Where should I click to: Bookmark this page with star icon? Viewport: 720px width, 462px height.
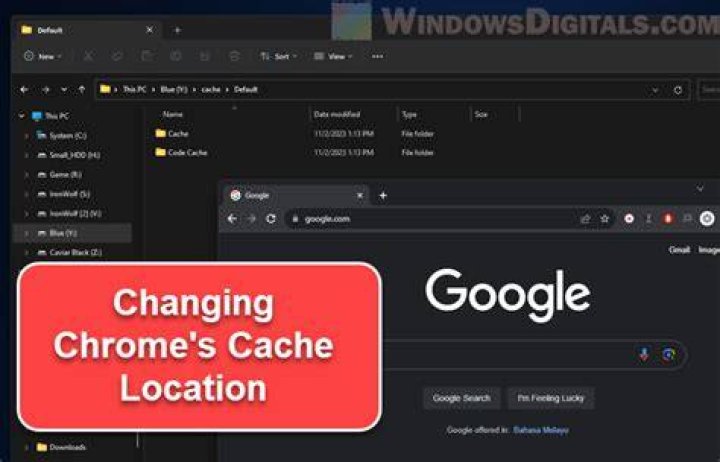pyautogui.click(x=605, y=219)
